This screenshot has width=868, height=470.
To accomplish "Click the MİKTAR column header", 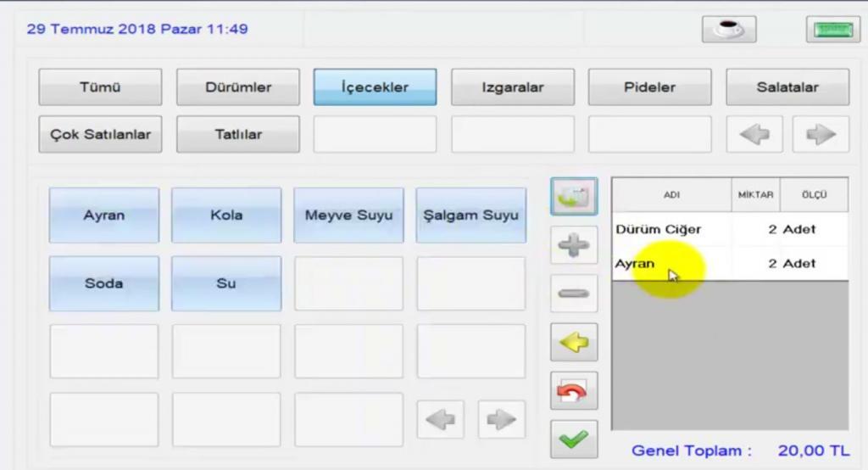I will pos(755,194).
